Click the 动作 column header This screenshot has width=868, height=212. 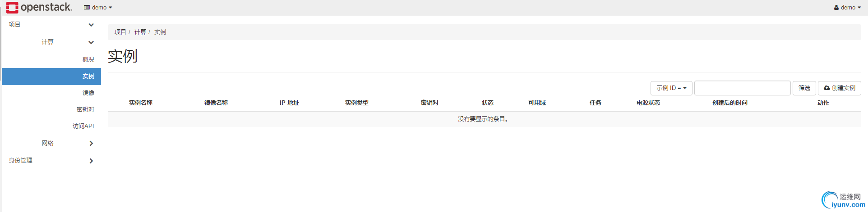(x=823, y=103)
